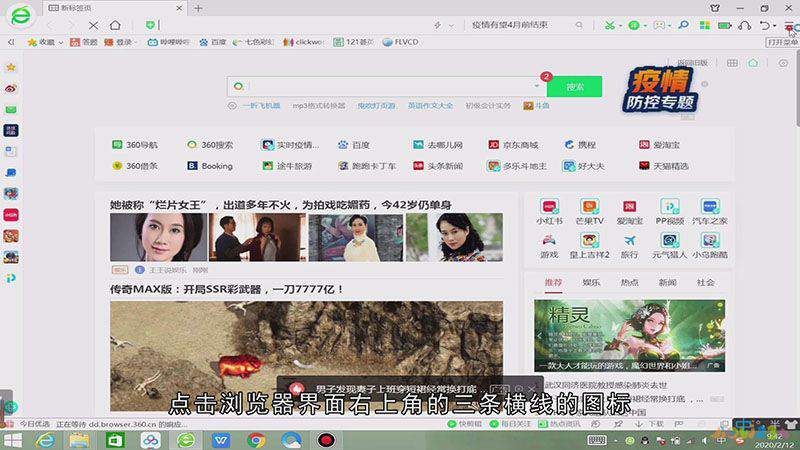Open the three-line menu icon top right
Screen dimensions: 800x450
coord(789,26)
